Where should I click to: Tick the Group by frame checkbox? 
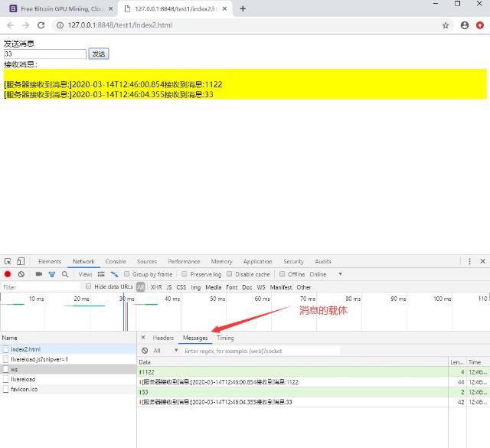point(127,274)
